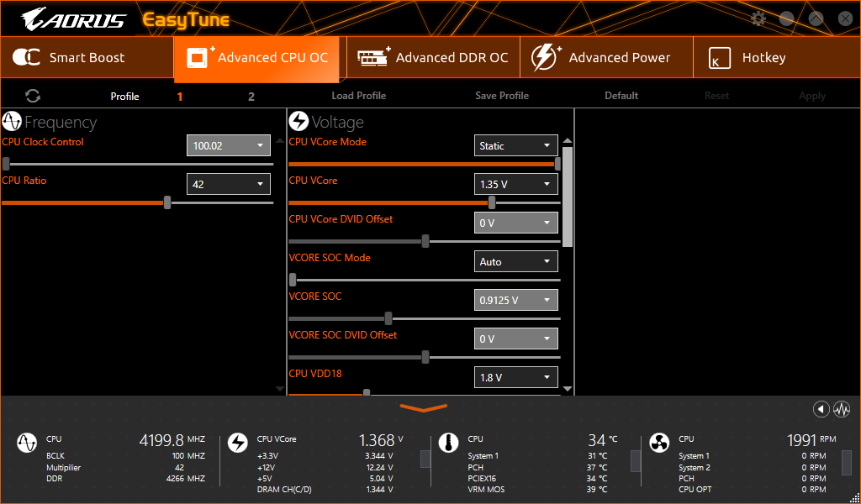Click the CPU VCore Mode slider handle

(x=558, y=164)
